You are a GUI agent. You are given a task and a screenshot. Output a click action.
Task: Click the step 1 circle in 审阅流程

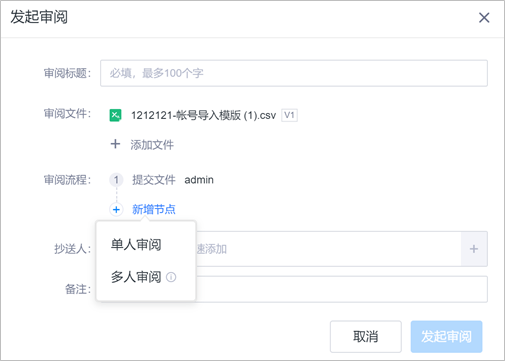click(x=116, y=180)
